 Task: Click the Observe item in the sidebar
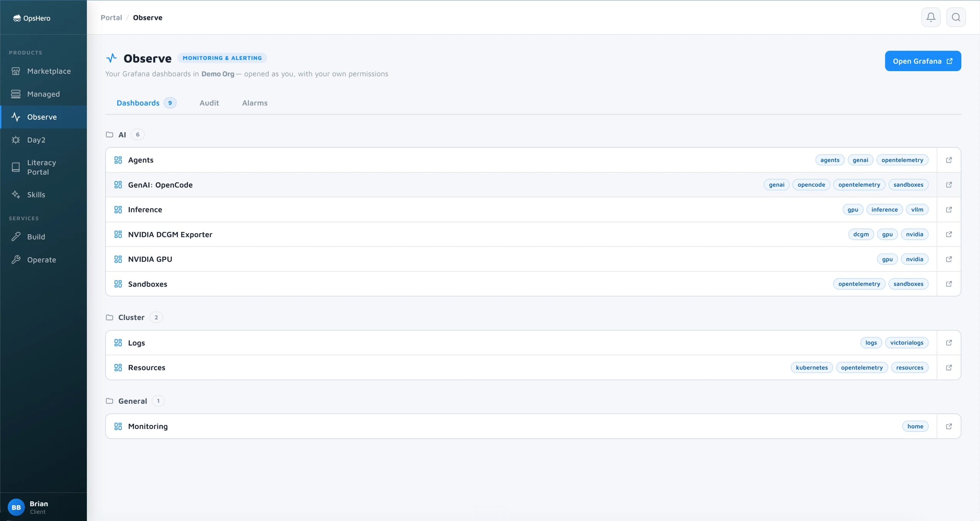click(43, 117)
